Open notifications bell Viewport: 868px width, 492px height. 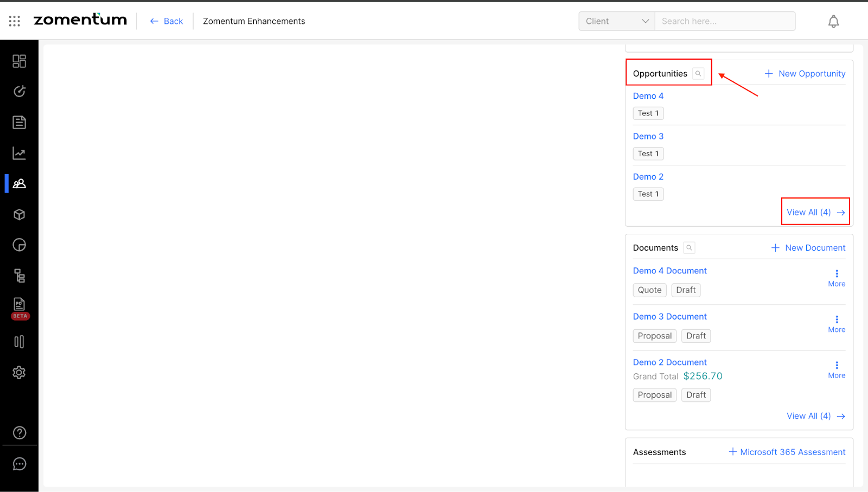833,21
